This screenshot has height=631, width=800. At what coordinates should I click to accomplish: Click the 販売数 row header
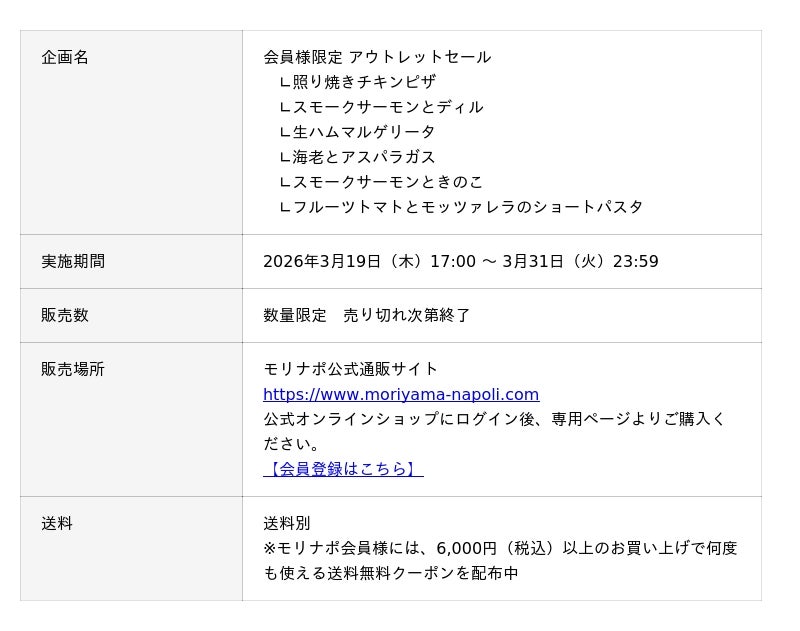[65, 315]
